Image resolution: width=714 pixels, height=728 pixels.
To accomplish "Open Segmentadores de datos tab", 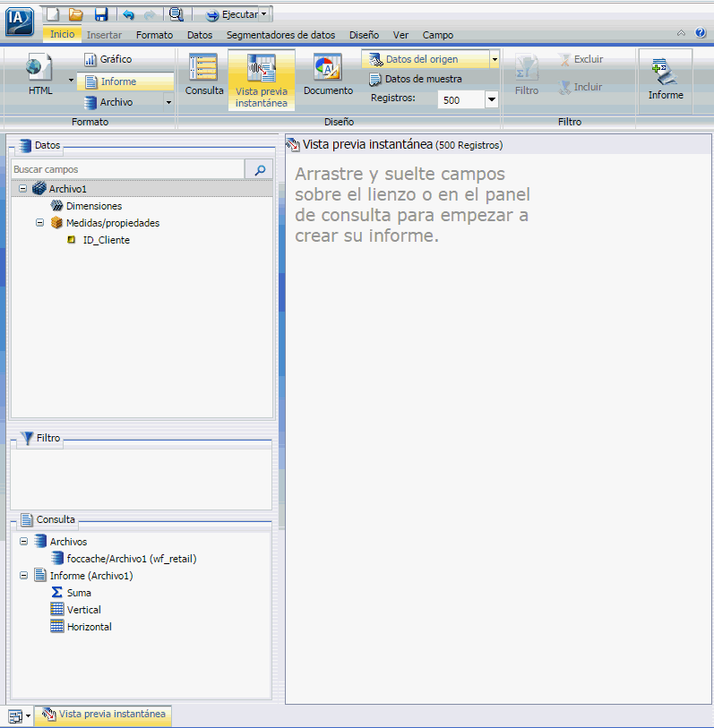I will click(x=280, y=35).
